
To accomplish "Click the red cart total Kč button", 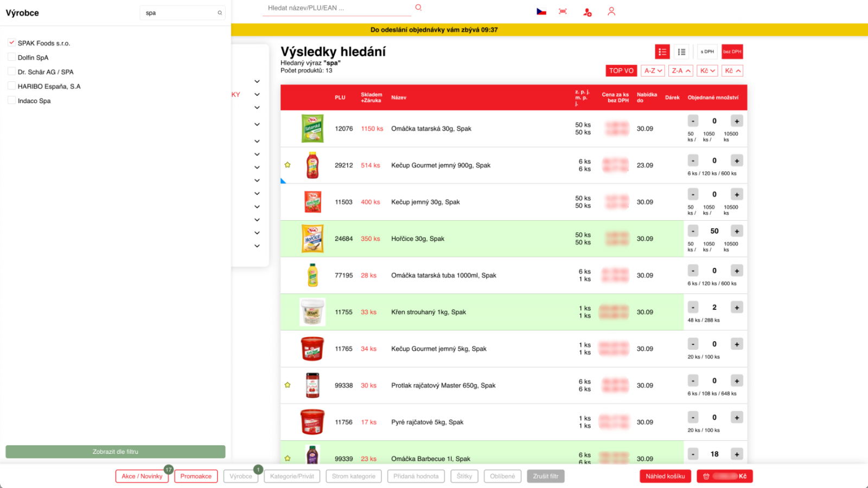I will tap(725, 476).
